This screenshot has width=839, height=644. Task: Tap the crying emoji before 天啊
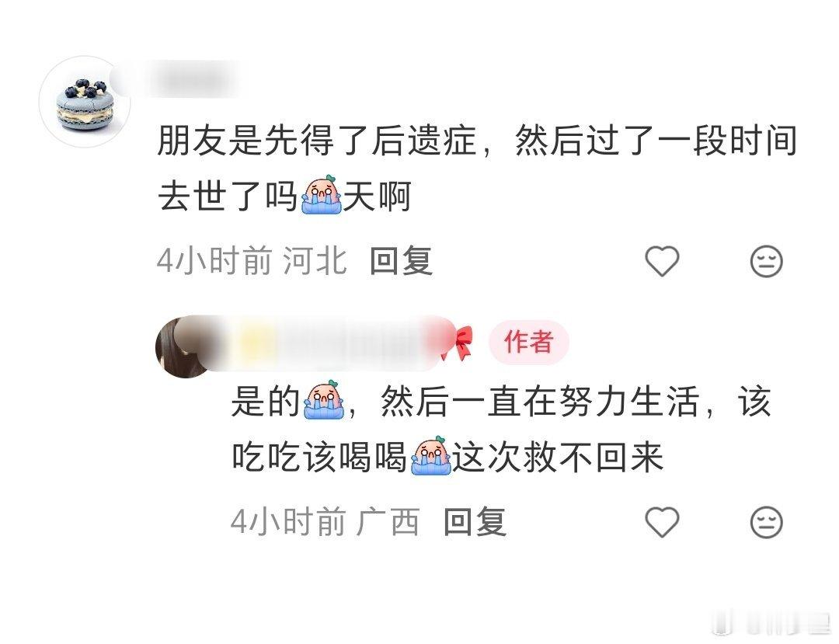pos(321,195)
